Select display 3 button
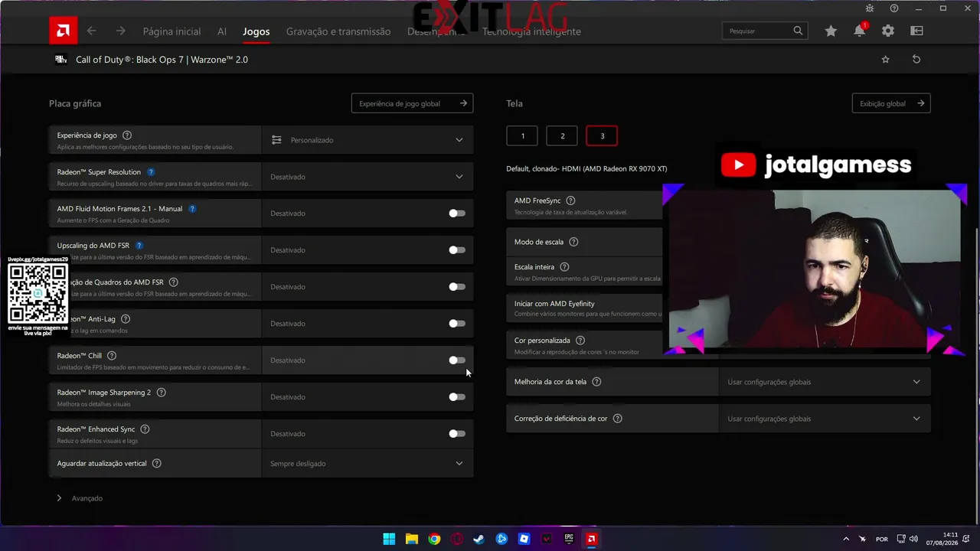The width and height of the screenshot is (980, 551). [602, 135]
